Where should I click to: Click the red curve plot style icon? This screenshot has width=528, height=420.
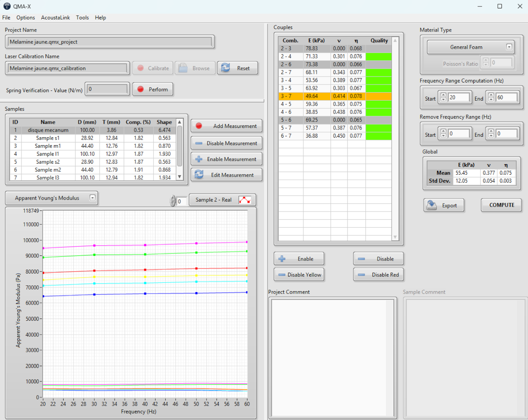tap(245, 200)
